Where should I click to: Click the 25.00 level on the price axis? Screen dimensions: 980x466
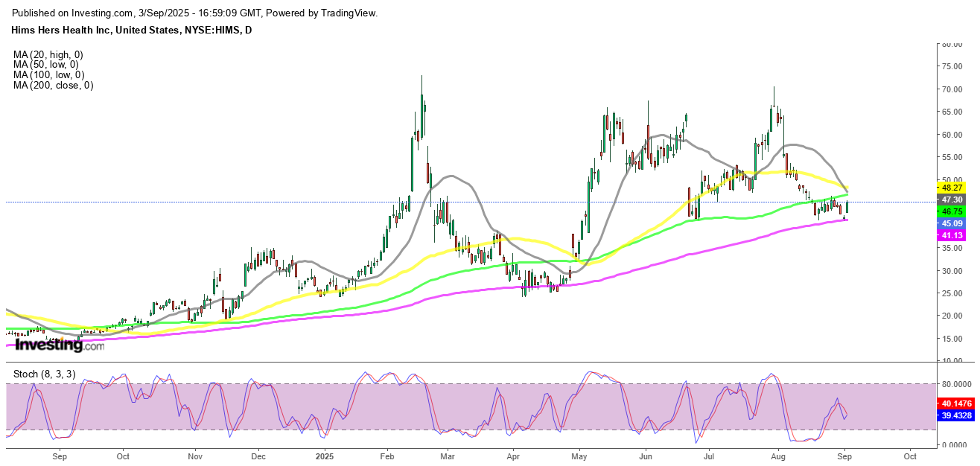pyautogui.click(x=952, y=293)
